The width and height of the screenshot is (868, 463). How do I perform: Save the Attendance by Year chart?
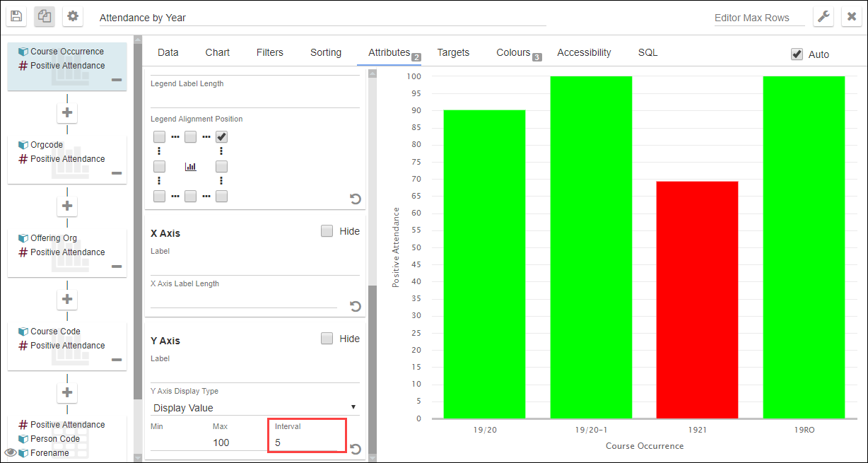pos(16,16)
